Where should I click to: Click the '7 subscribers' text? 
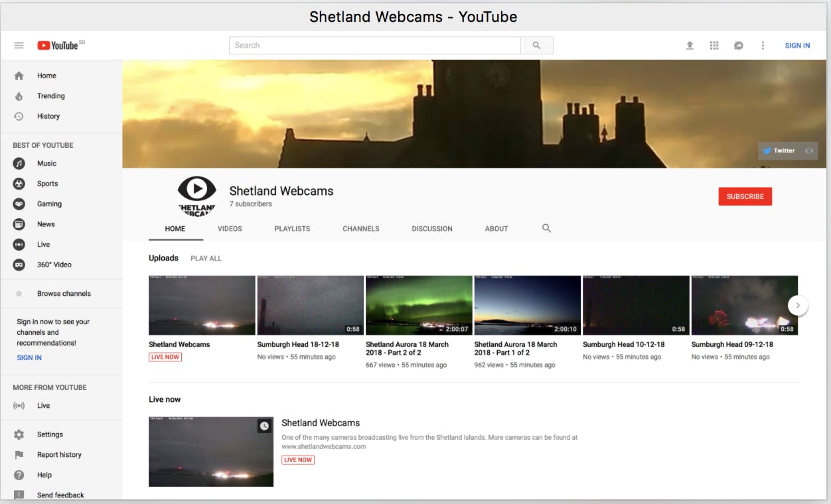[x=250, y=204]
